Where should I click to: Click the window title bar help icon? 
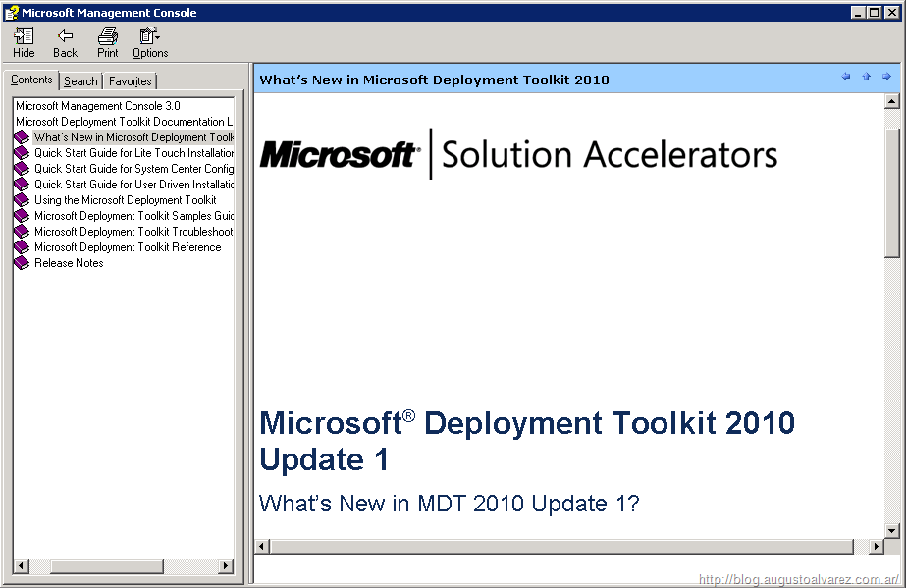click(x=12, y=12)
